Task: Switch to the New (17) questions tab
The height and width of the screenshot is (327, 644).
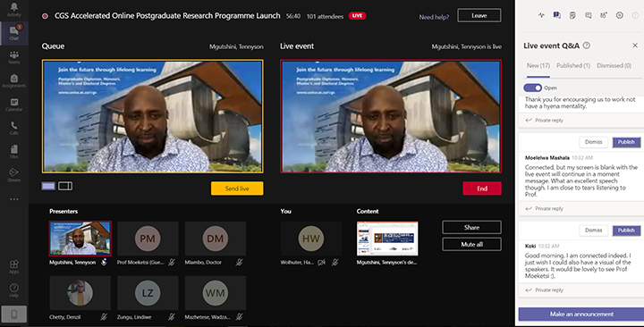Action: pyautogui.click(x=538, y=65)
